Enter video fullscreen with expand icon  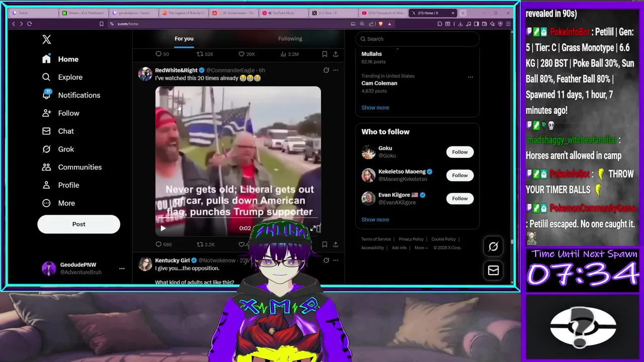313,228
